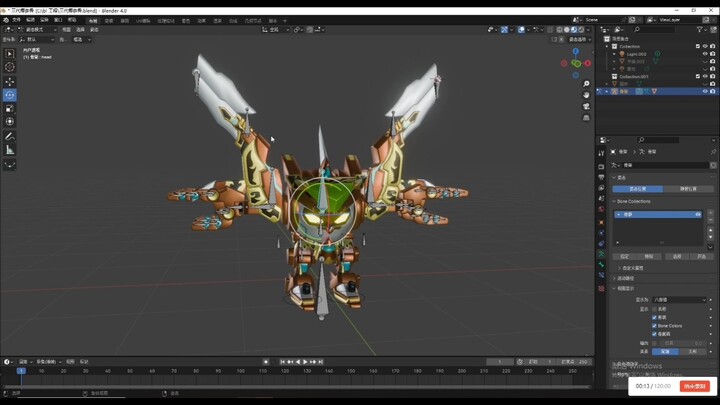Open the Window menu in top bar

tap(58, 20)
